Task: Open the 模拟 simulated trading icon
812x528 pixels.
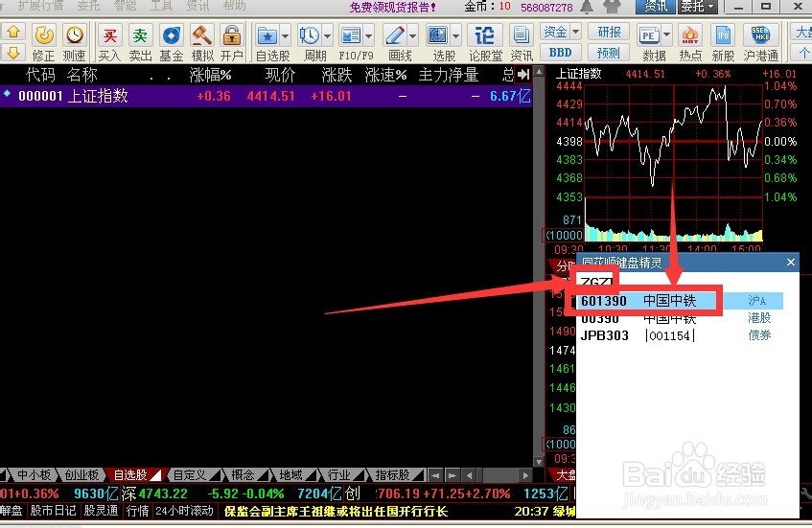Action: coord(202,42)
